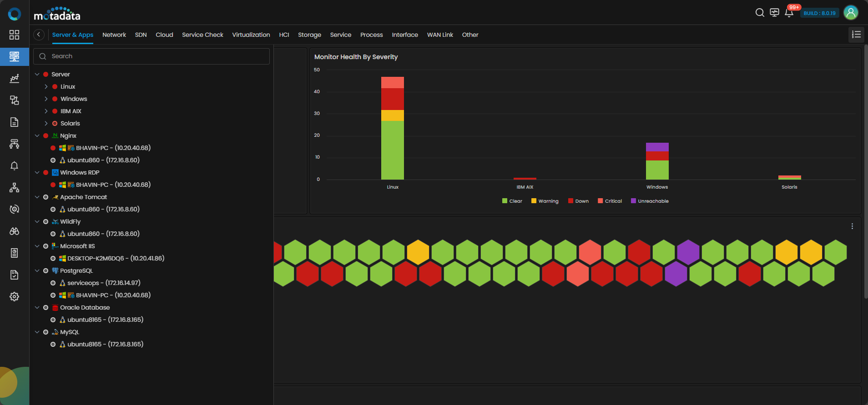Open the notification bell showing 99+
The image size is (868, 405).
pos(789,13)
